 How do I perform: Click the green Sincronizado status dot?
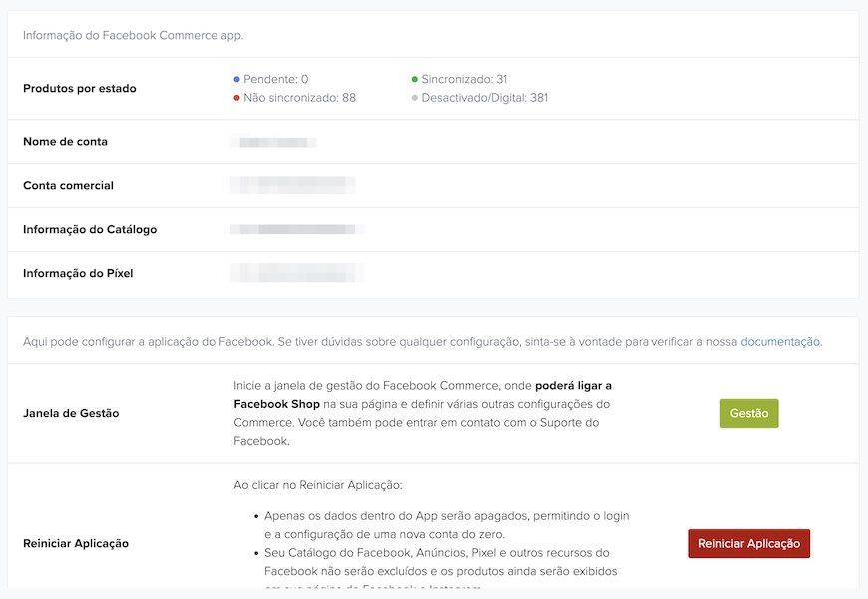pos(414,79)
